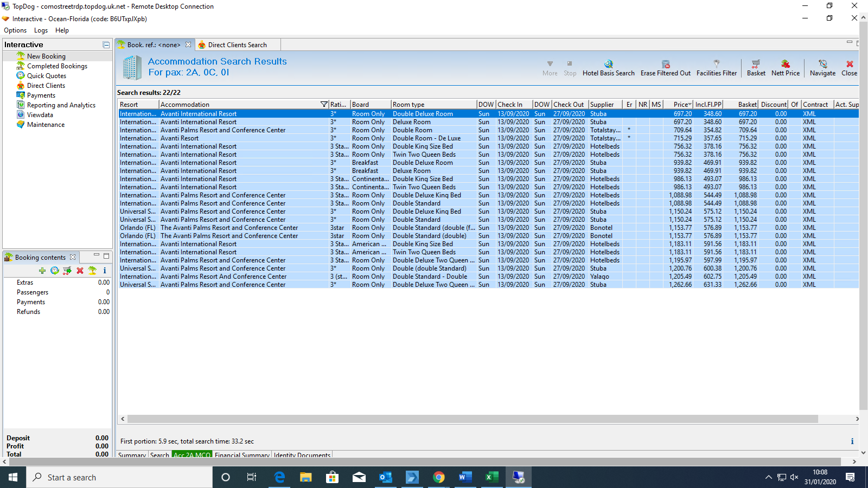Sort by the Resort column header

pos(138,105)
